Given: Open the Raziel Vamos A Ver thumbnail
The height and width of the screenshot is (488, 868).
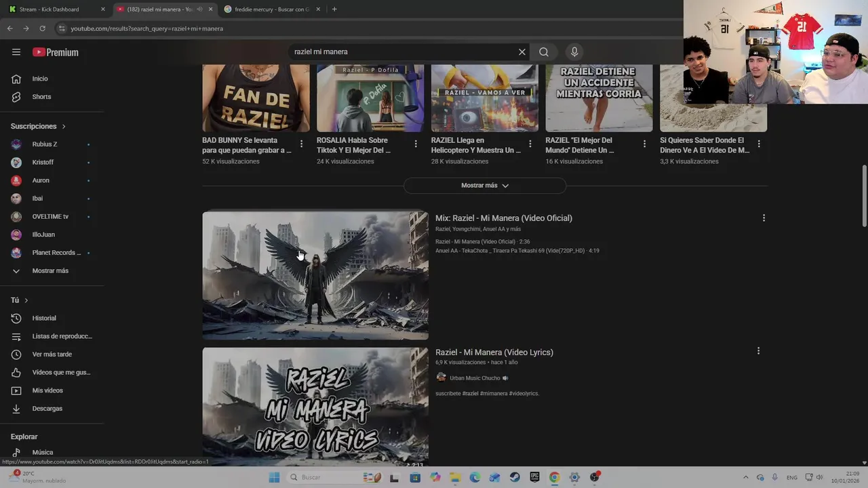Looking at the screenshot, I should click(485, 98).
